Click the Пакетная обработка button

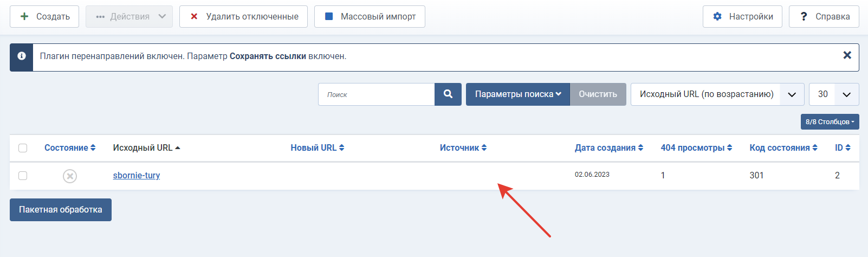point(61,210)
